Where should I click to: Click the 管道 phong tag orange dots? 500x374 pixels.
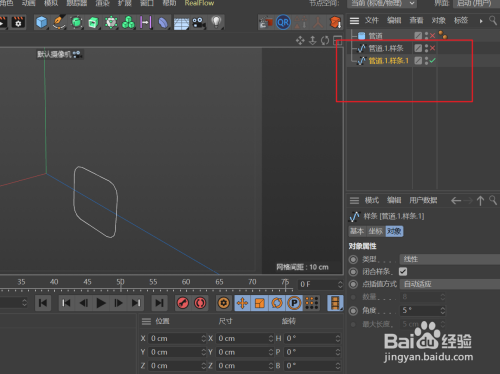[443, 35]
